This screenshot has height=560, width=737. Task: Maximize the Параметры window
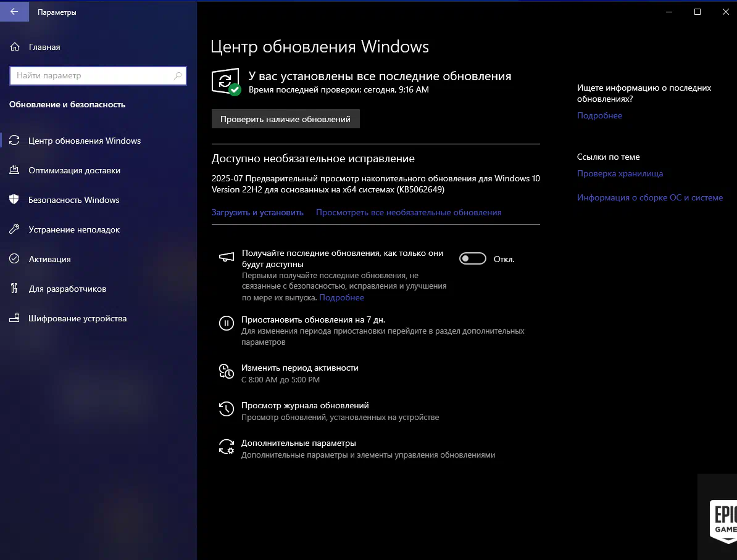[697, 12]
